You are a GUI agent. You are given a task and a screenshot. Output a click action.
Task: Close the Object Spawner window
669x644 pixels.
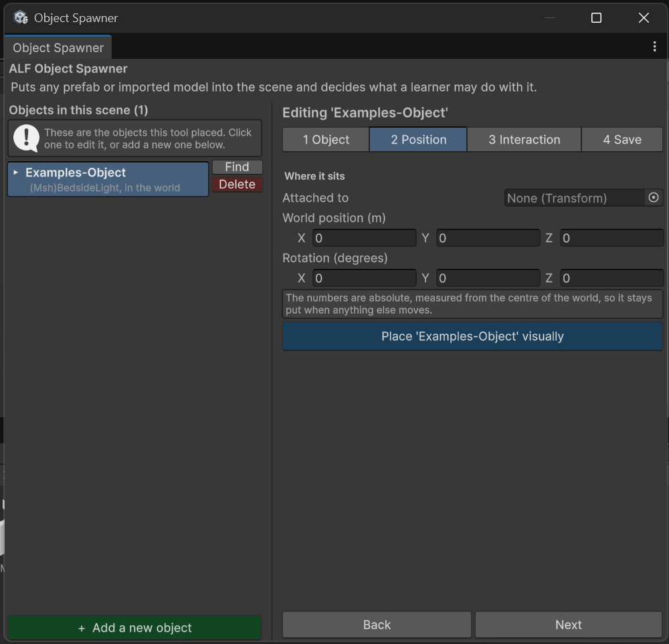pos(644,18)
